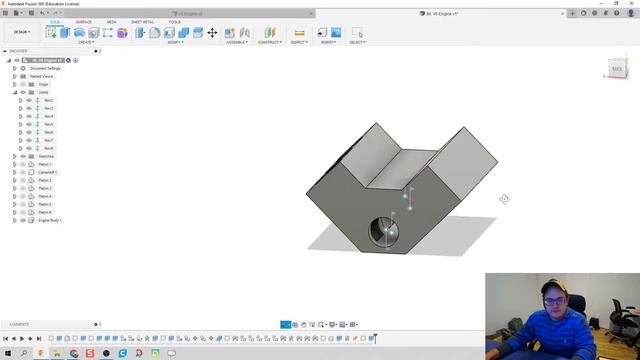Screen dimensions: 640x360
Task: Select the Combine tool
Action: click(183, 32)
